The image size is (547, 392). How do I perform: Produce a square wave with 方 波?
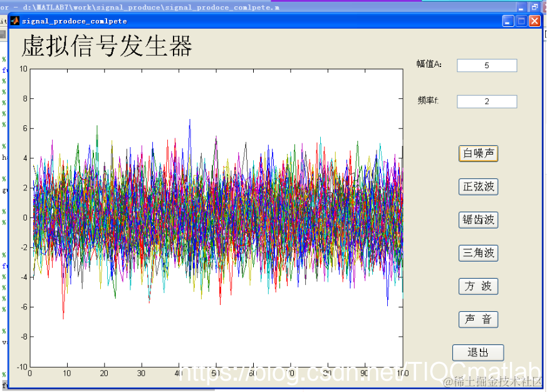tap(478, 286)
